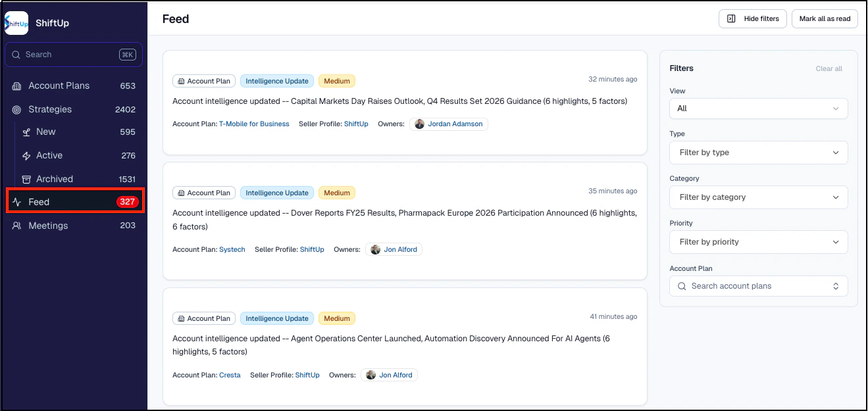
Task: Click the Strategies target icon
Action: (x=16, y=110)
